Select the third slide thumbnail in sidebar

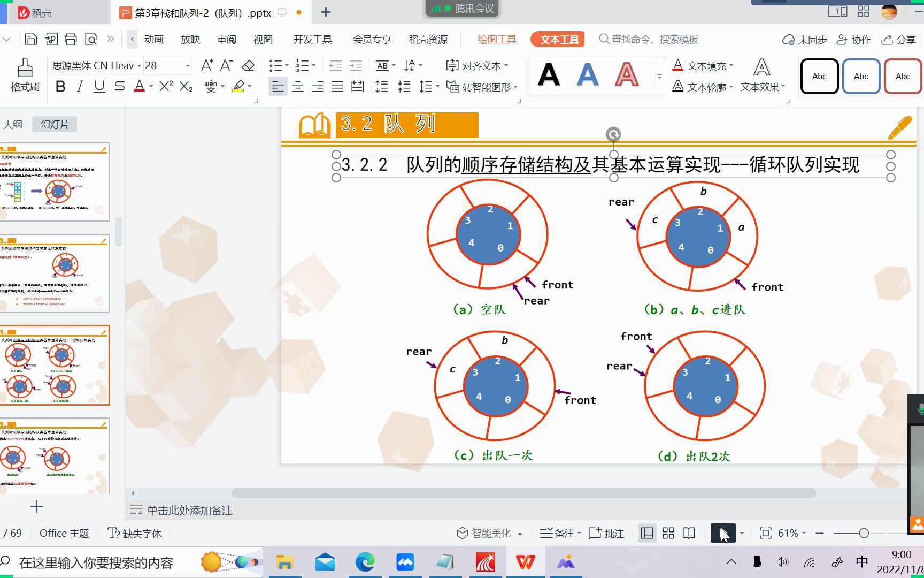coord(56,366)
